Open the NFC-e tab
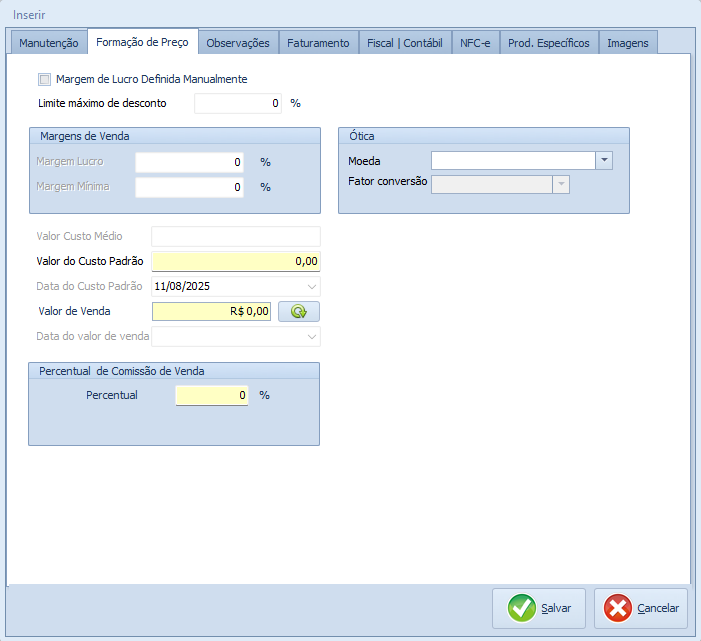This screenshot has width=701, height=641. coord(475,43)
